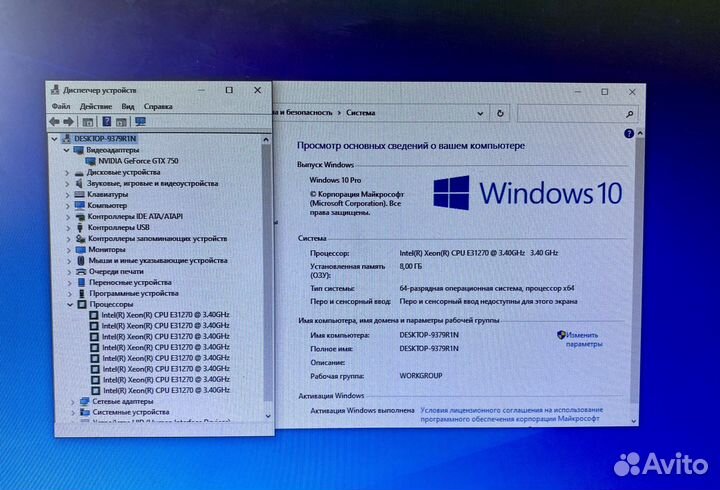Click the Видеоадаптеры category icon
The image size is (720, 490).
(79, 150)
